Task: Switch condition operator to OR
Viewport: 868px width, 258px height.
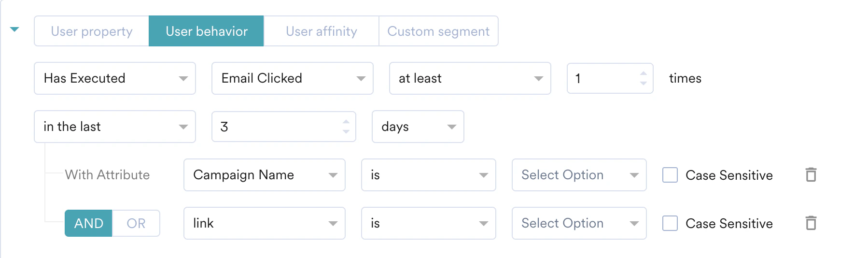Action: pyautogui.click(x=136, y=223)
